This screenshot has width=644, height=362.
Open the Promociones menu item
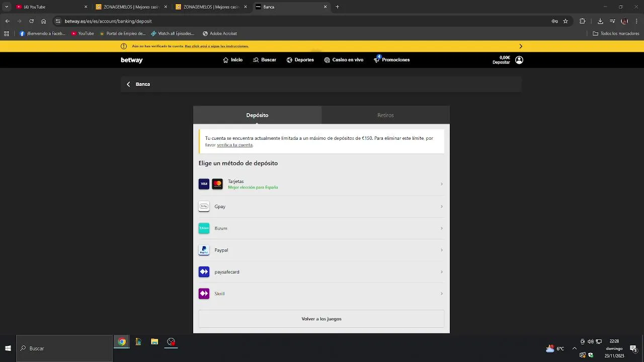392,60
